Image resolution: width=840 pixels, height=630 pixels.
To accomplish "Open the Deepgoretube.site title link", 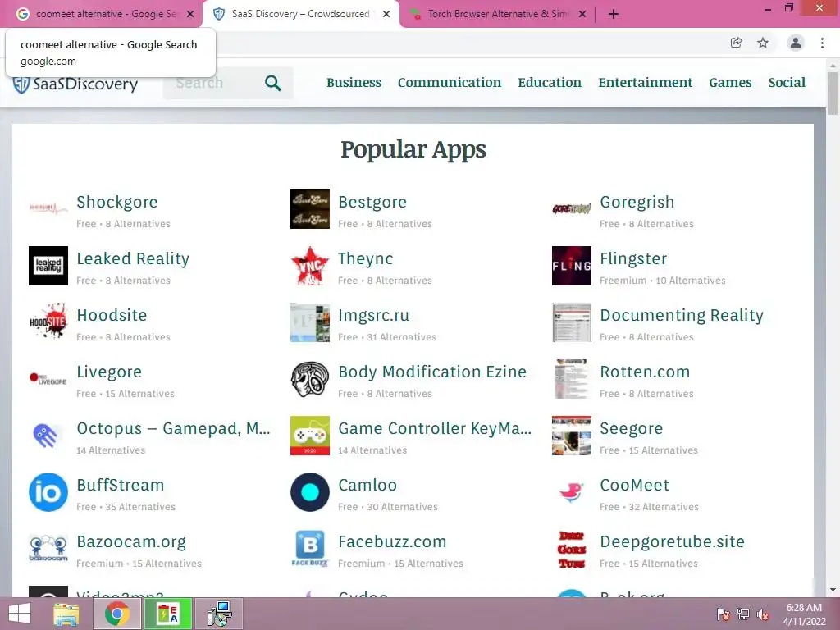I will pos(673,542).
